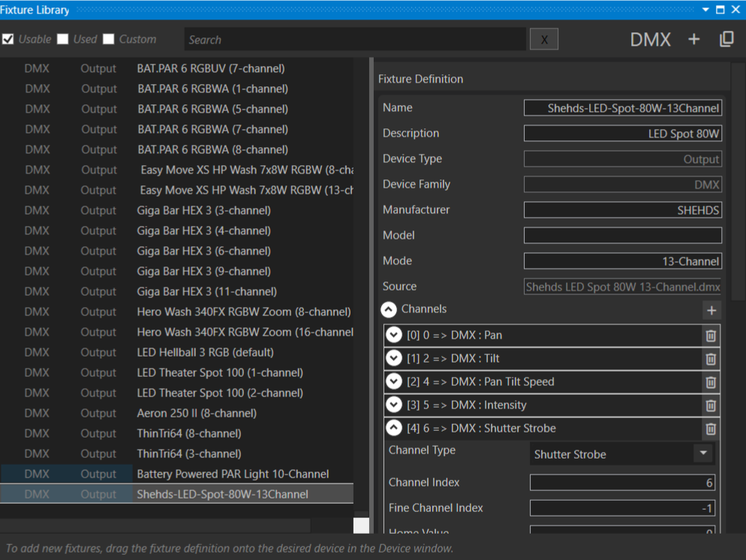Select BAT.PAR 6 RGBWA (5-channel)

[x=176, y=109]
